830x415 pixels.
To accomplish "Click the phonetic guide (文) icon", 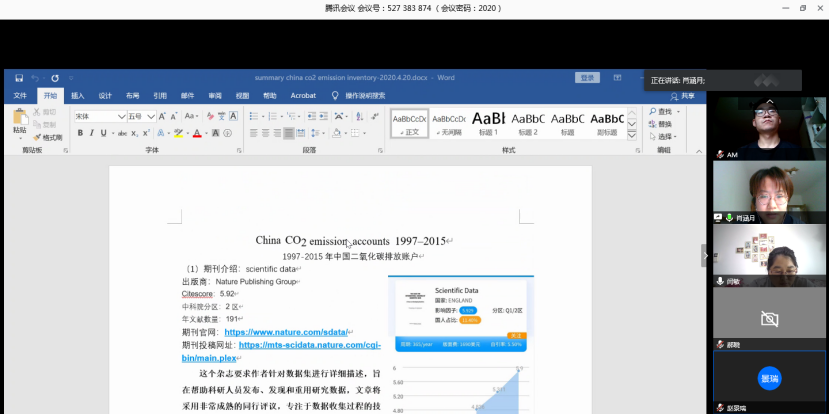I will [x=222, y=116].
